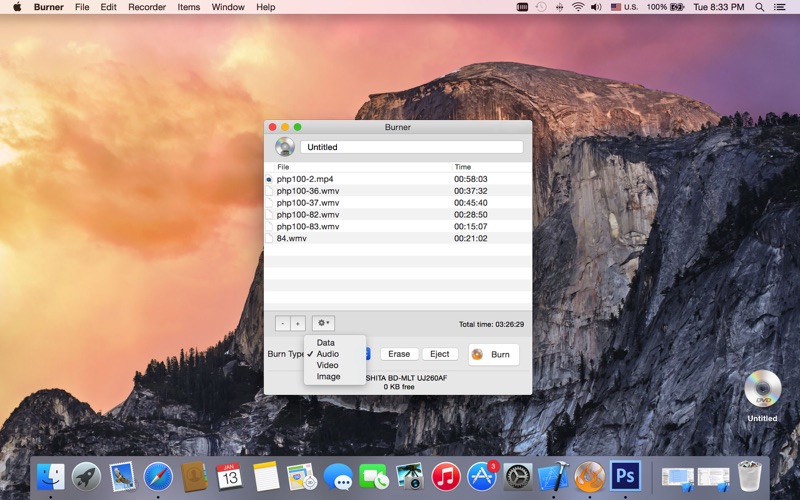This screenshot has height=500, width=800.
Task: Open gear action dropdown in Burner
Action: coord(323,323)
